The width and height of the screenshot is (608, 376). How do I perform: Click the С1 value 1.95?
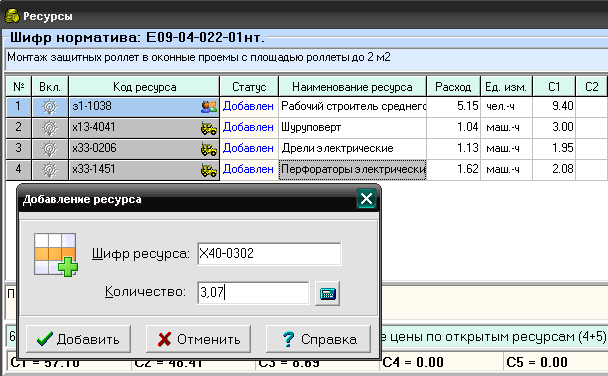[x=563, y=148]
